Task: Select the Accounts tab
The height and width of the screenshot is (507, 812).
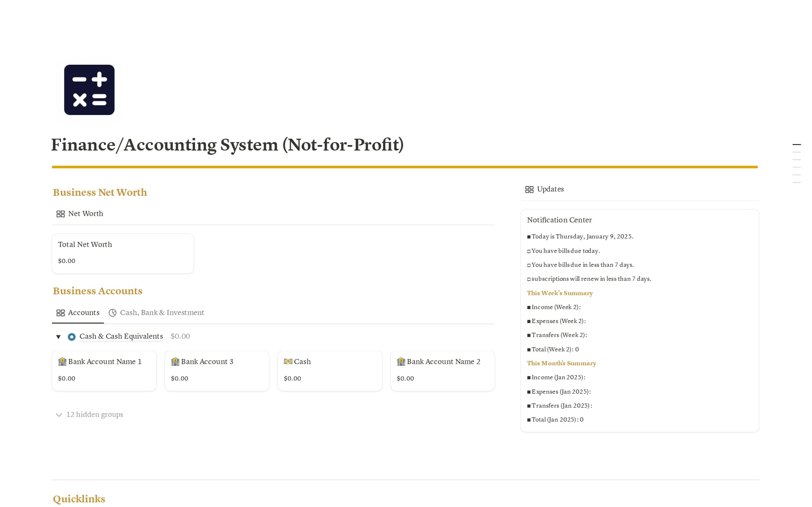Action: click(x=83, y=312)
